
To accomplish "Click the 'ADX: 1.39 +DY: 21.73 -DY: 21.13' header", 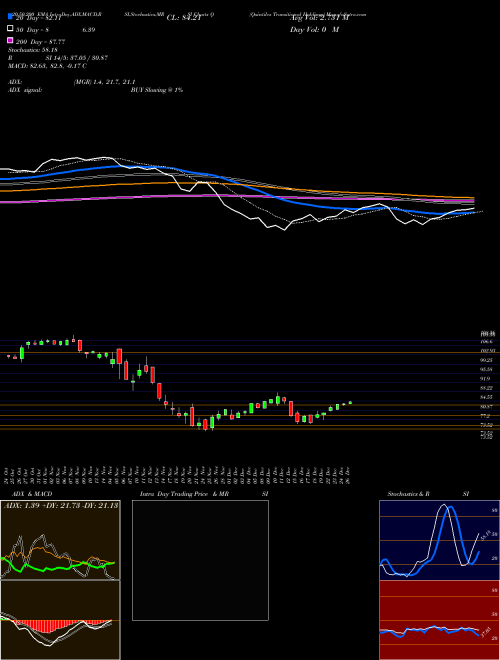I will coord(61,505).
